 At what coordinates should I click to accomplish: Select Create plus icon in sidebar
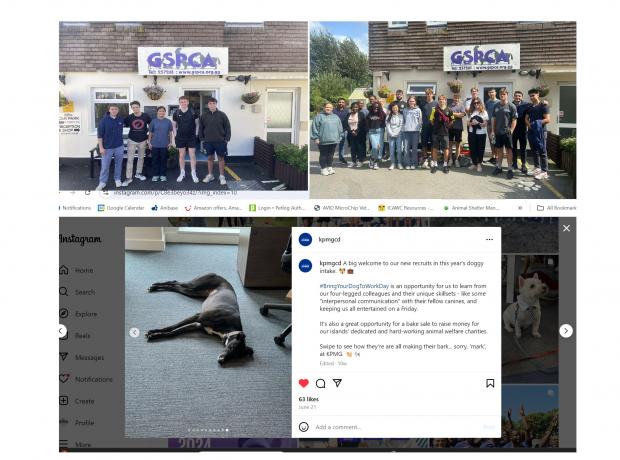coord(77,401)
